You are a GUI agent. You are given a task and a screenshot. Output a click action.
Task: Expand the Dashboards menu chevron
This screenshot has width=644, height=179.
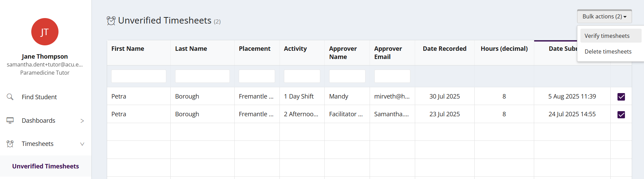tap(82, 121)
